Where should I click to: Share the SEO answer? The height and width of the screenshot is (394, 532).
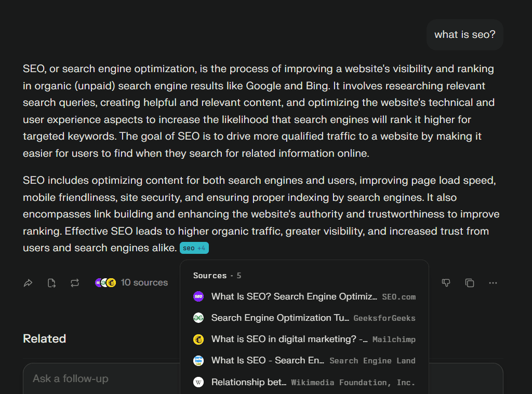pyautogui.click(x=28, y=283)
